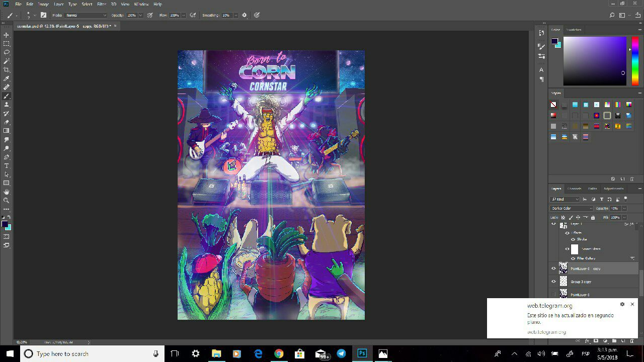Open Google Chrome from the taskbar
This screenshot has height=362, width=644.
click(279, 354)
